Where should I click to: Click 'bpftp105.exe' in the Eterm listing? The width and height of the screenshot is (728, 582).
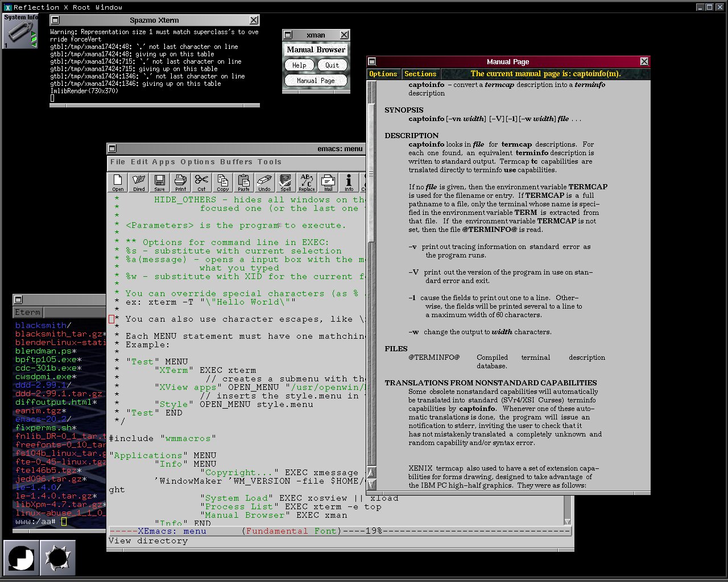coord(46,359)
